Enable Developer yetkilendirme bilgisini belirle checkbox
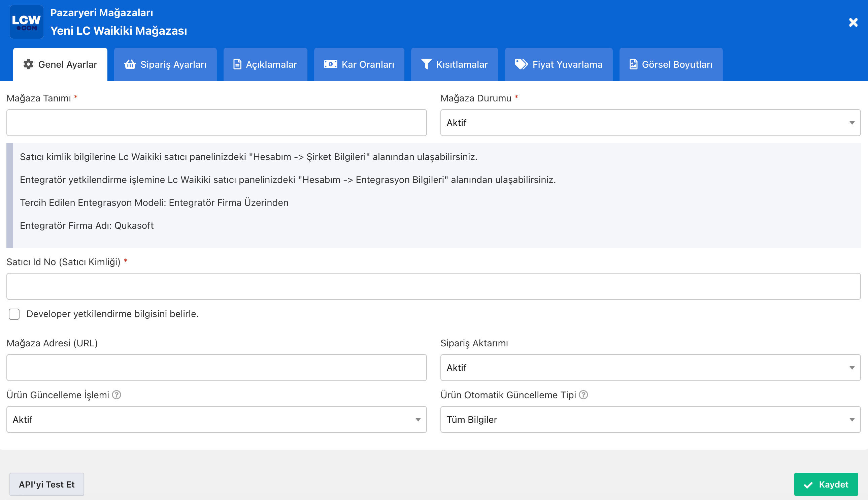The height and width of the screenshot is (500, 868). [14, 314]
